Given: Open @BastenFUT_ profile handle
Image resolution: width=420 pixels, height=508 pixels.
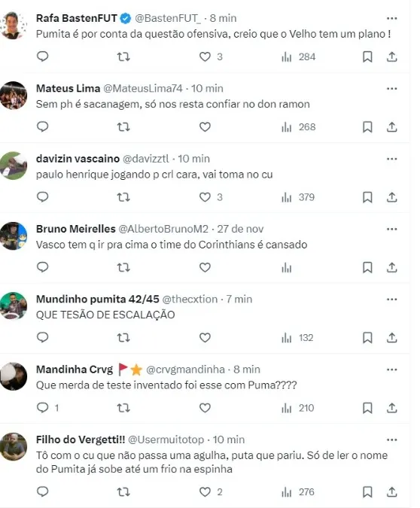Looking at the screenshot, I should tap(168, 18).
